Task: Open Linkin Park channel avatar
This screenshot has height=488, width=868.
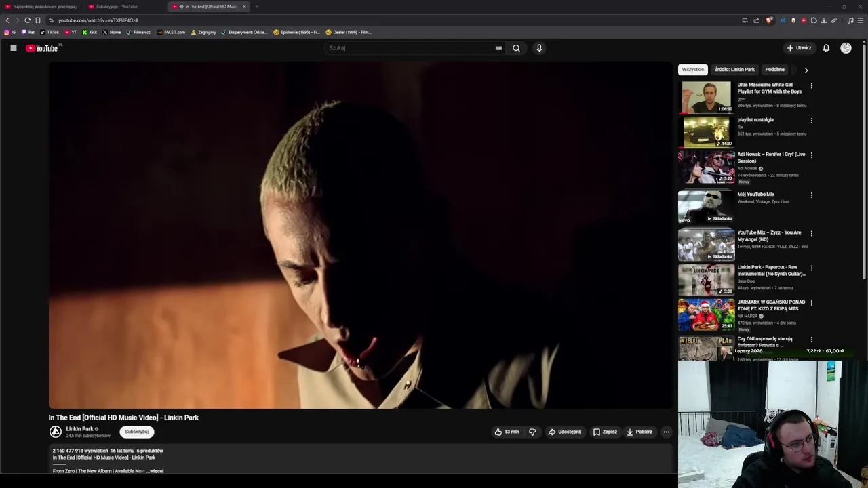Action: 56,432
